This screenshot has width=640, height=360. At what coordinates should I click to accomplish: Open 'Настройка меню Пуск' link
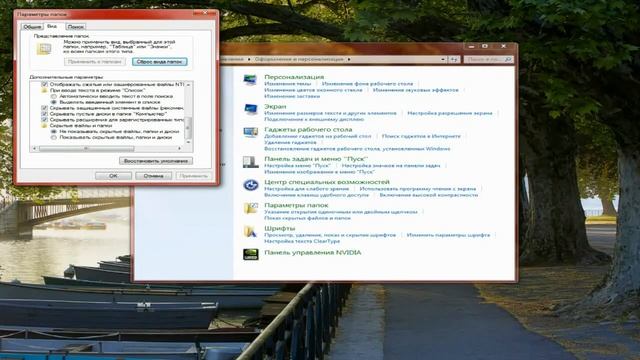coord(297,166)
